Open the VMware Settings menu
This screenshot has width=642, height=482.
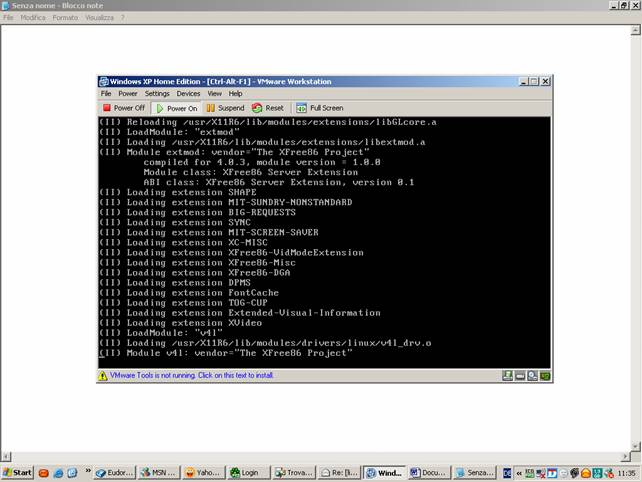coord(157,94)
